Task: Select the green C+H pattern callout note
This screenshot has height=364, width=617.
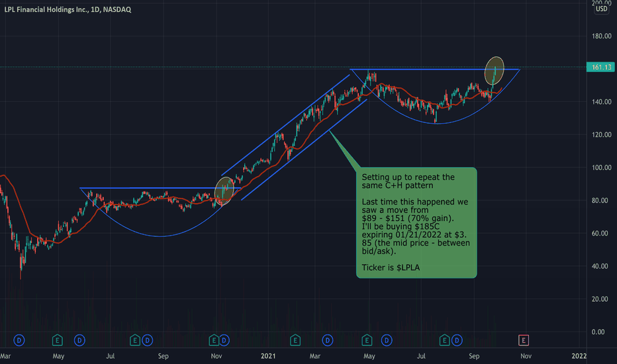Action: pyautogui.click(x=416, y=223)
